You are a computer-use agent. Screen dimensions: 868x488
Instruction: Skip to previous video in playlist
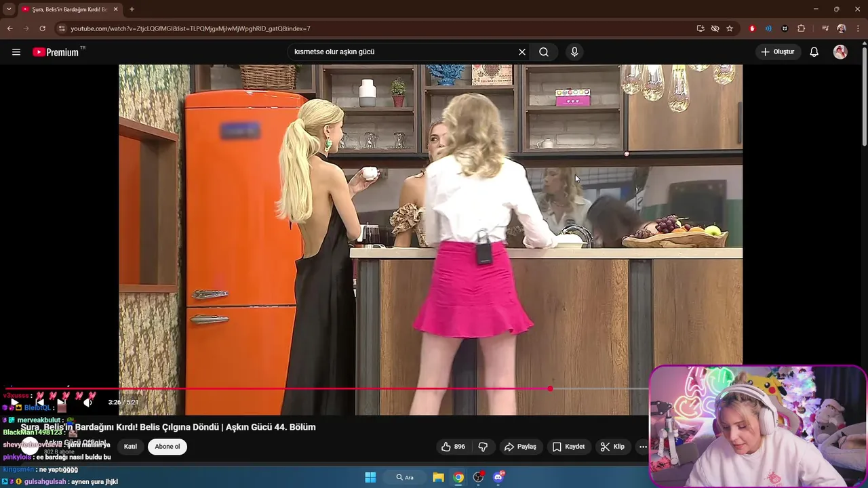39,402
